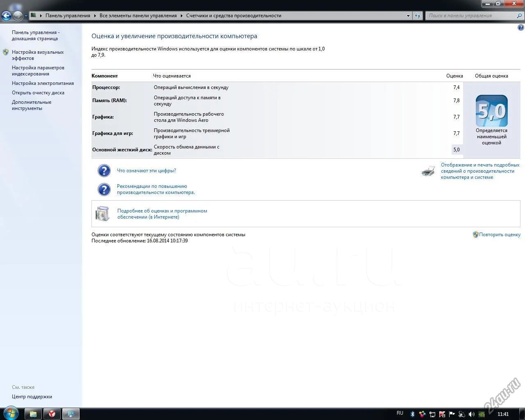Open address bar history dropdown arrow

[x=408, y=16]
